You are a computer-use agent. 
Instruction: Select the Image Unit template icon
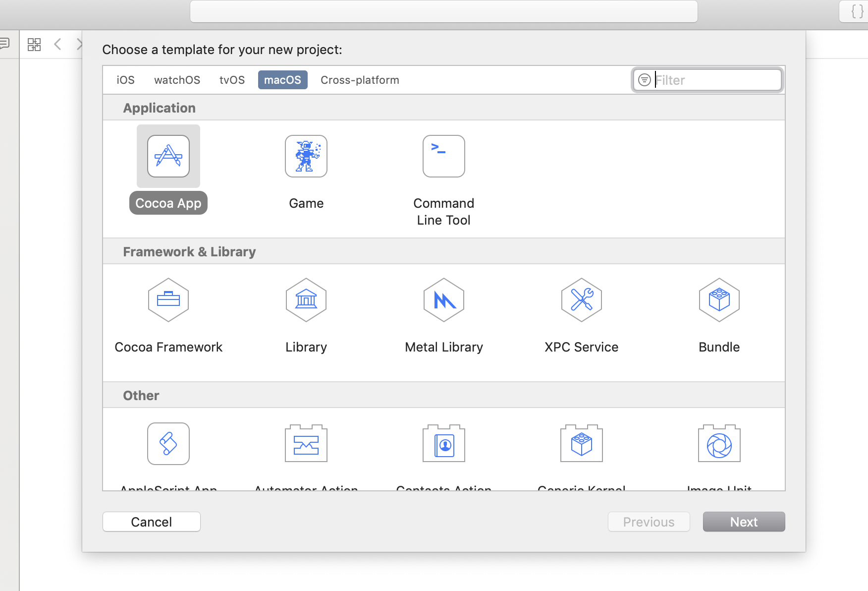[719, 443]
